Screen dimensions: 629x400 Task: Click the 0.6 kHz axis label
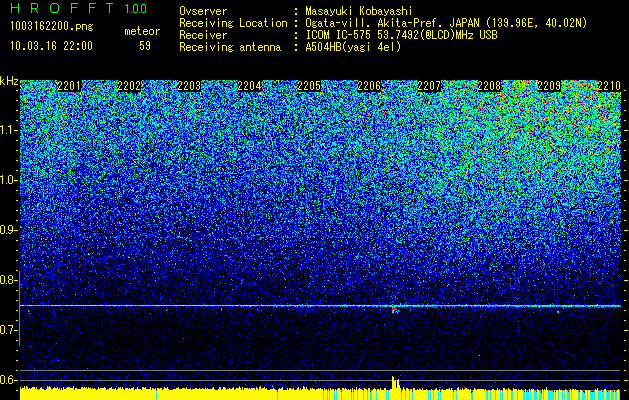[x=8, y=380]
